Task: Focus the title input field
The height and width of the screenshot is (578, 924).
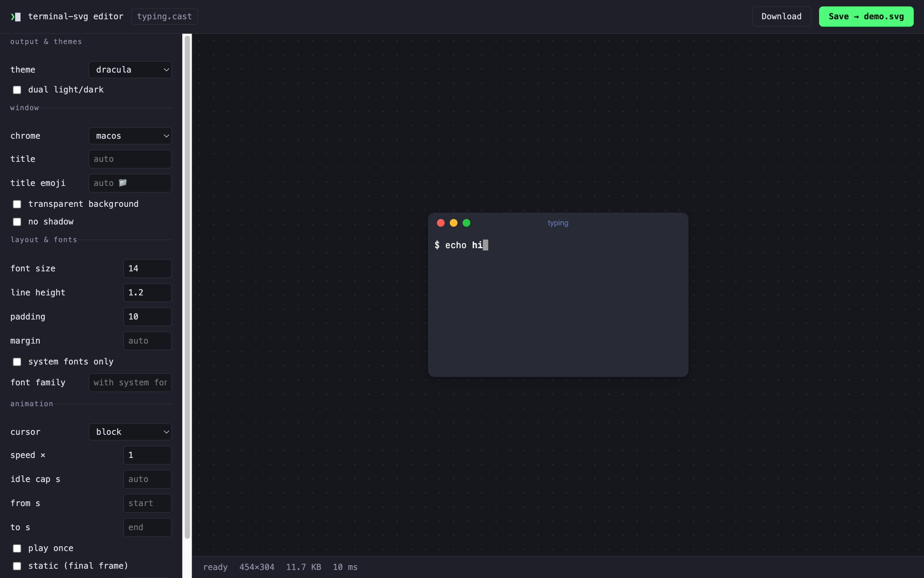Action: pyautogui.click(x=130, y=159)
